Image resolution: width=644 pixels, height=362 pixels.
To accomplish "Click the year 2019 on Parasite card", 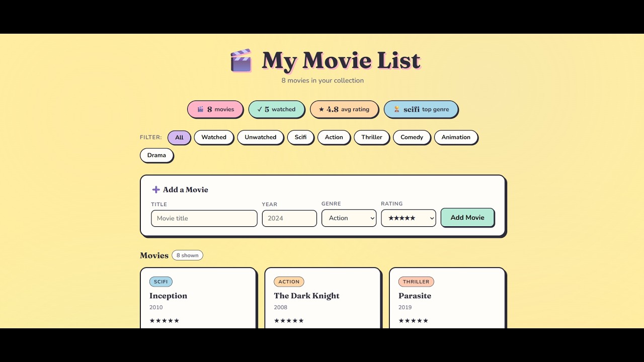I will [405, 307].
